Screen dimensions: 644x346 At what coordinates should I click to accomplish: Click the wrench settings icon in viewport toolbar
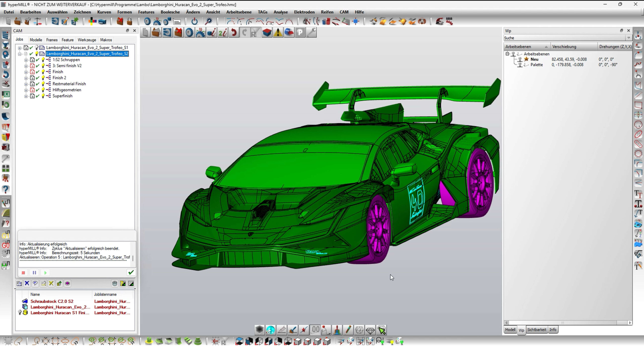[x=311, y=33]
